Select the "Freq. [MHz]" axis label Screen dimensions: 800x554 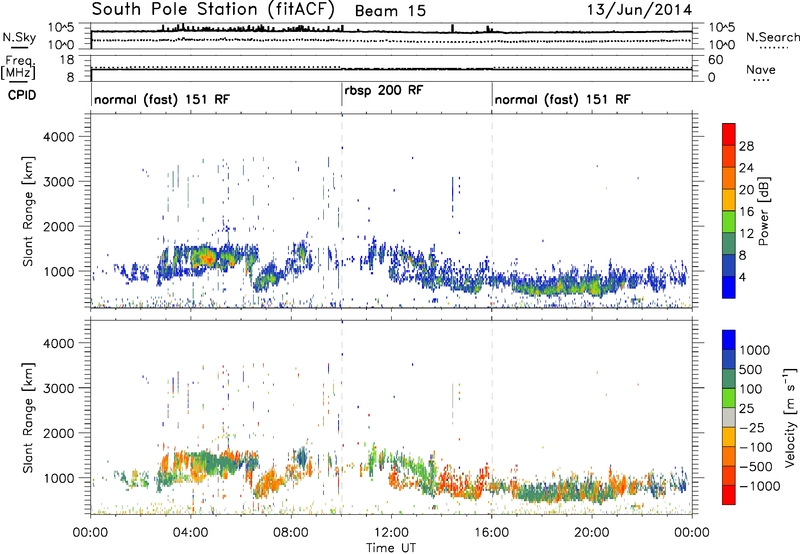20,67
